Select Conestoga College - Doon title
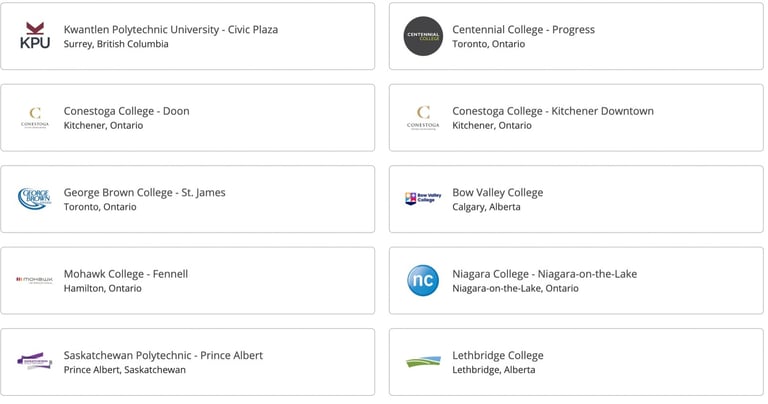 point(126,111)
